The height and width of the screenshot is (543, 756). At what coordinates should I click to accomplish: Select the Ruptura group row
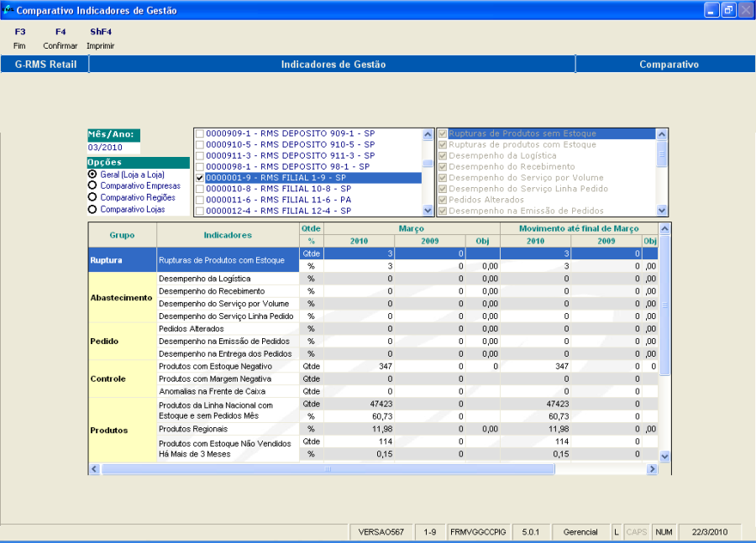click(x=122, y=260)
